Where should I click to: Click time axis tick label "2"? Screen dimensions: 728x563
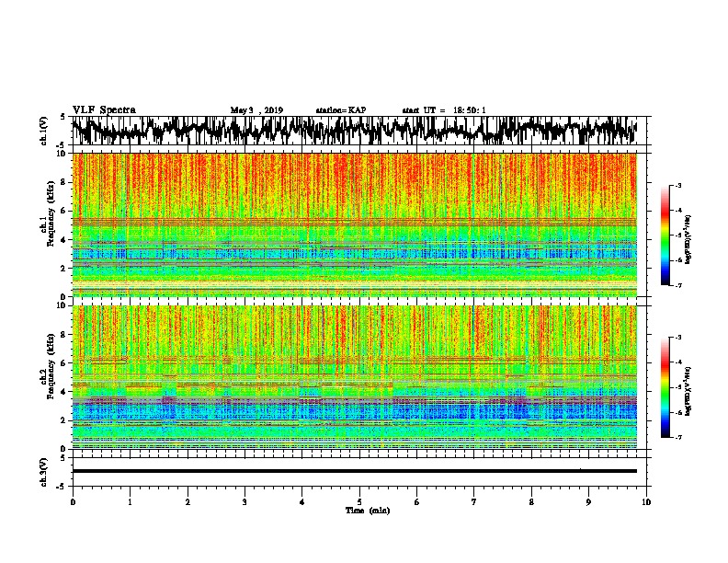point(188,502)
